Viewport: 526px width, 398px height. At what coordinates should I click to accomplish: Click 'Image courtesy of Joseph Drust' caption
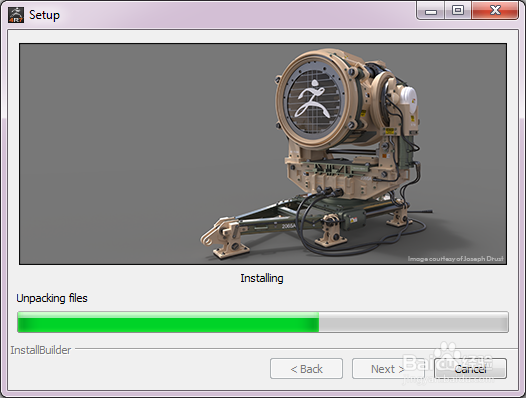(455, 258)
